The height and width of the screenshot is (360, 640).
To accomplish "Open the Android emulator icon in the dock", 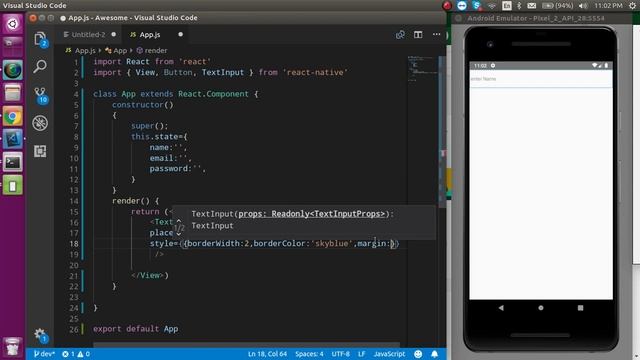I will click(x=13, y=186).
